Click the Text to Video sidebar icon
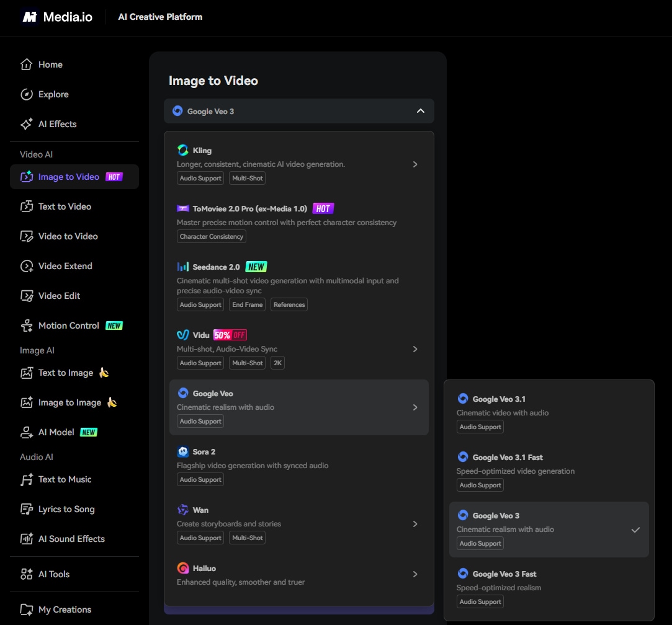672x625 pixels. (x=27, y=206)
